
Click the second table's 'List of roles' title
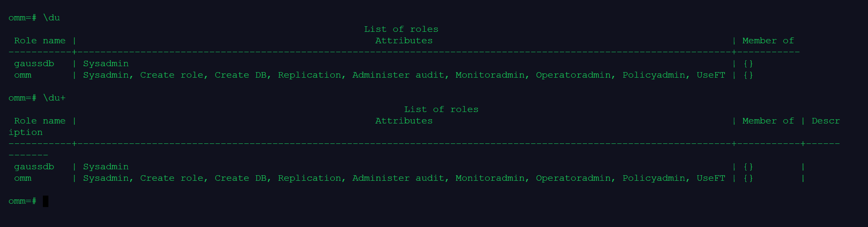pos(441,109)
